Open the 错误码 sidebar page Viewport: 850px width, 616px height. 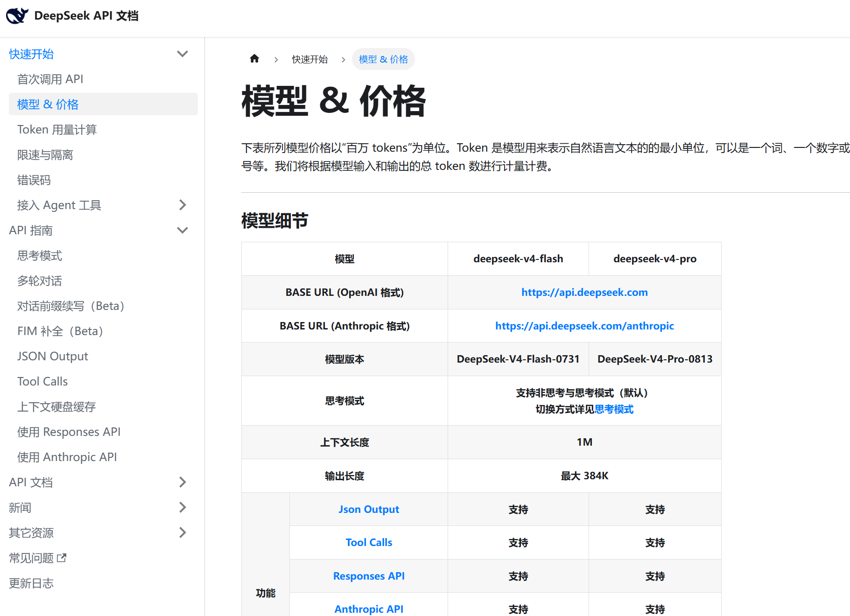click(x=34, y=180)
